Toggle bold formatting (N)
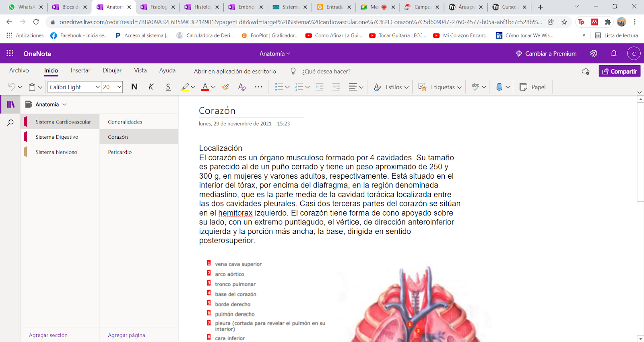Image resolution: width=644 pixels, height=342 pixels. click(134, 87)
